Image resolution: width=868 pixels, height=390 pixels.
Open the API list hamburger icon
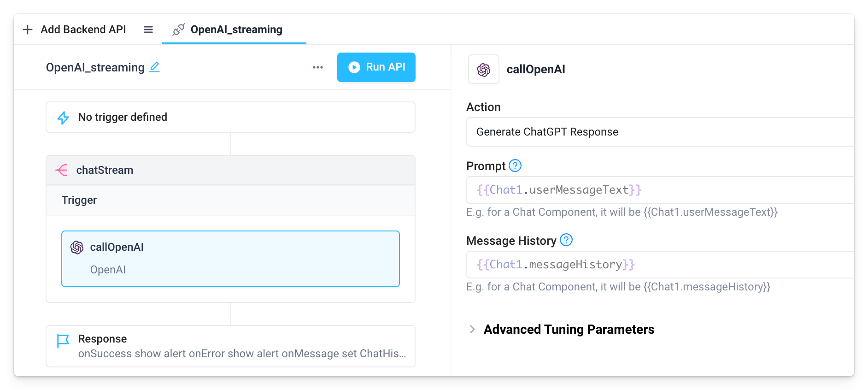tap(148, 30)
